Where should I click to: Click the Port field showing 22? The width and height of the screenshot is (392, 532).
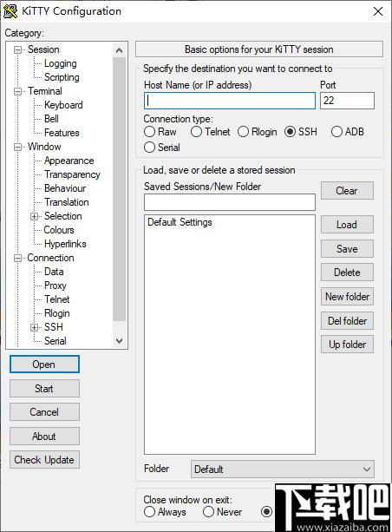pyautogui.click(x=347, y=101)
